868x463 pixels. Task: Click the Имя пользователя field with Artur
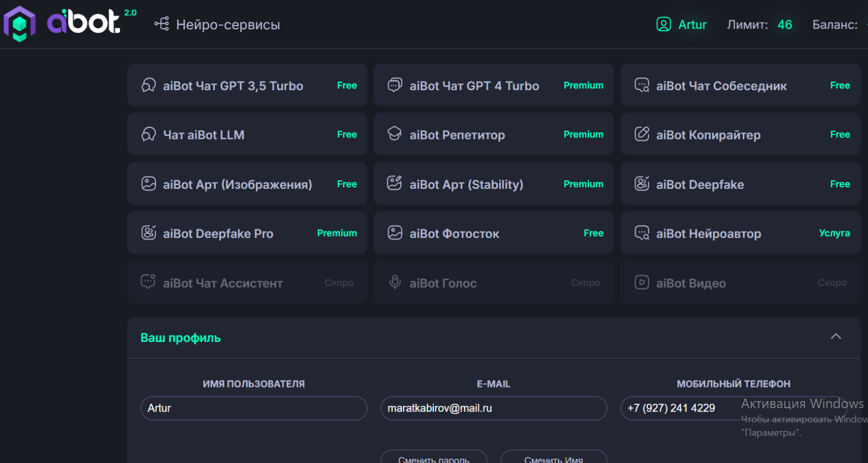point(254,408)
